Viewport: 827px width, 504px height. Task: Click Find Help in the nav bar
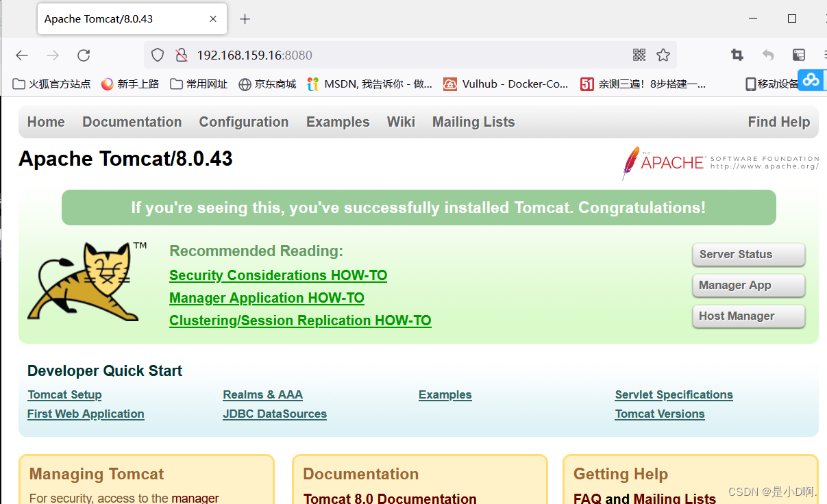[779, 122]
